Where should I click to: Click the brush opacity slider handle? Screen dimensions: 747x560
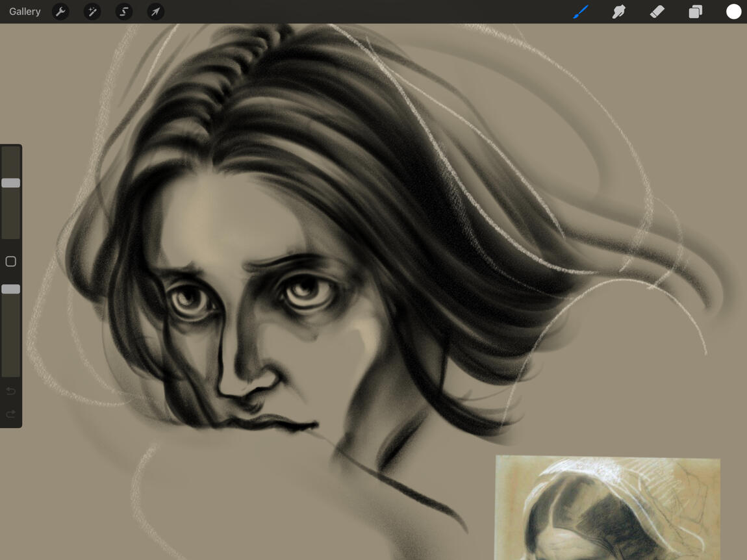(10, 289)
